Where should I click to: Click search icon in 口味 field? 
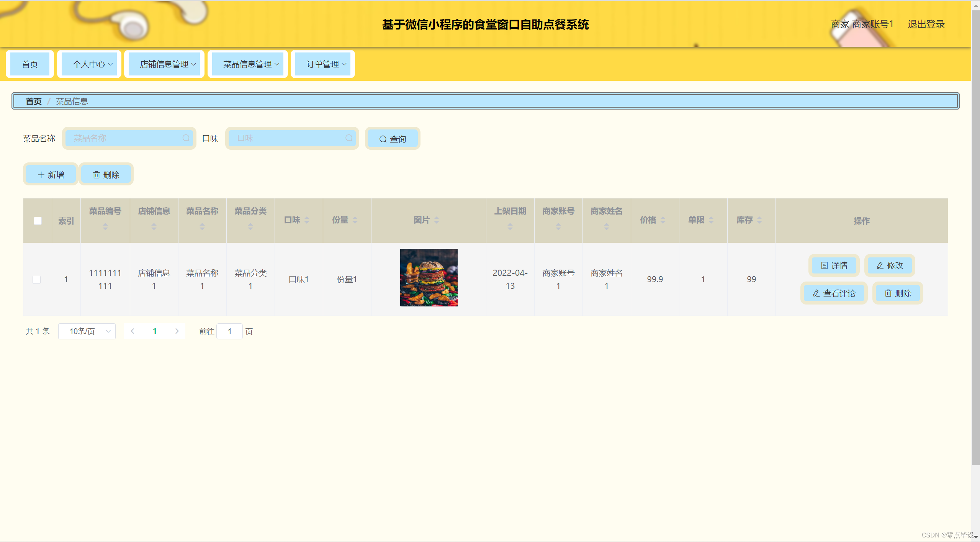(349, 138)
